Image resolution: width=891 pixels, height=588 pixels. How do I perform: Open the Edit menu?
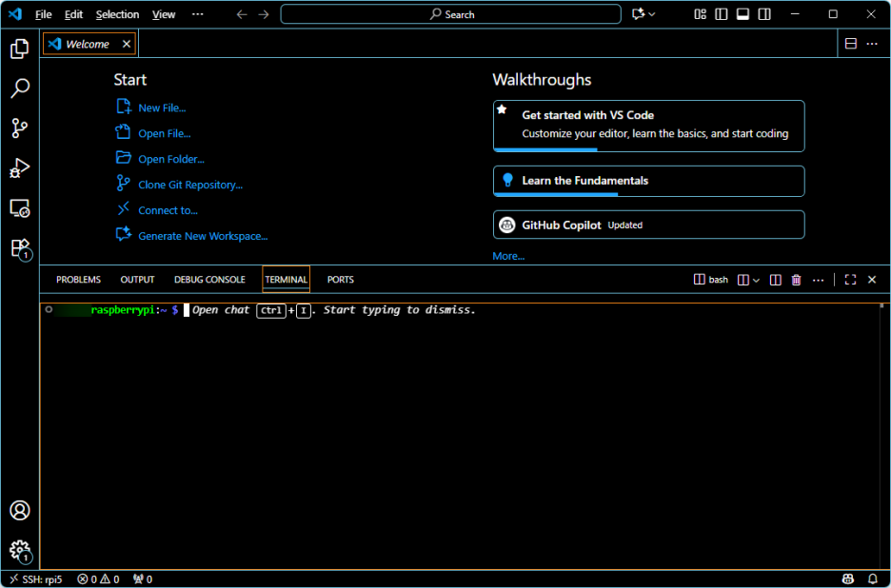(x=74, y=14)
